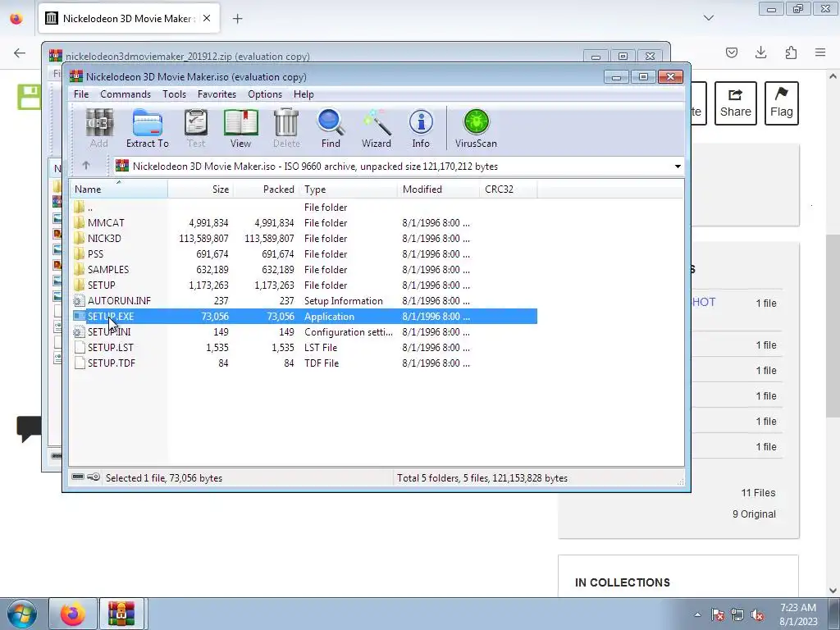Viewport: 840px width, 630px height.
Task: Open the Favorites menu
Action: click(217, 94)
